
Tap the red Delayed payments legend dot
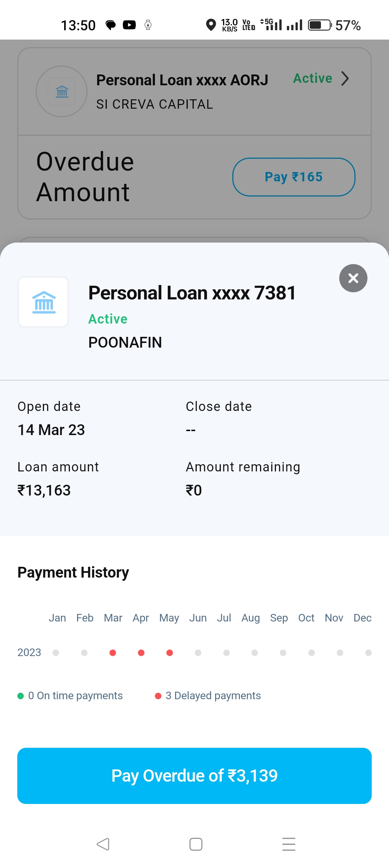[158, 696]
